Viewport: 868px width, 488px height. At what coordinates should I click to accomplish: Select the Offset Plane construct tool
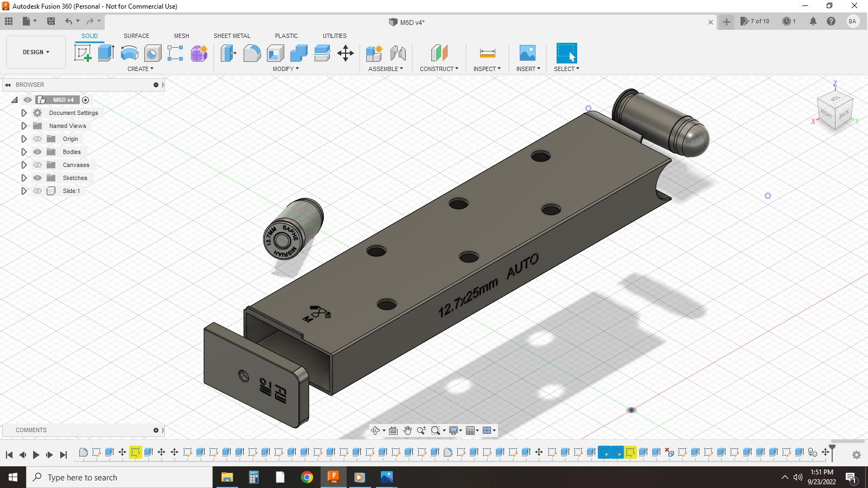(439, 53)
